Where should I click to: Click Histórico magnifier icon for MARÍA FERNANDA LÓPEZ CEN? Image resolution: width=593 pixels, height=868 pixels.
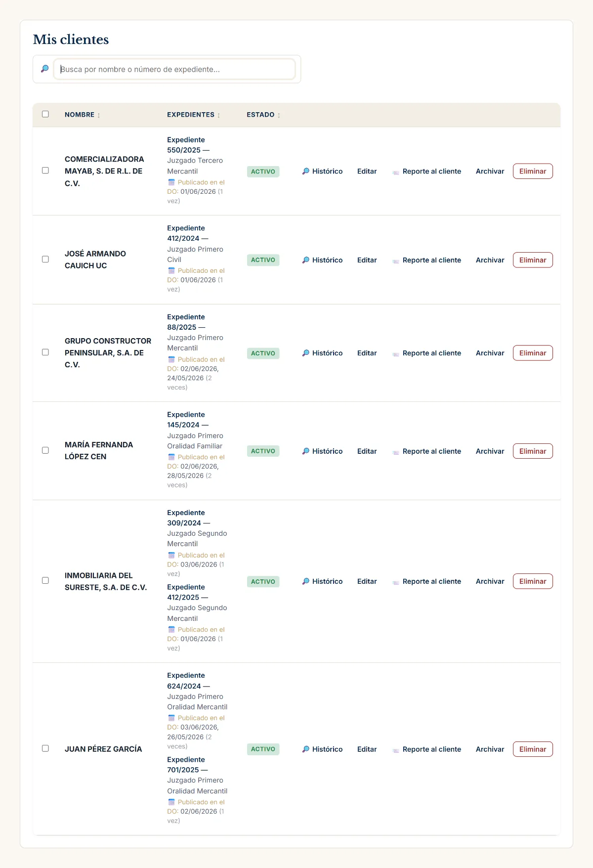pos(306,451)
